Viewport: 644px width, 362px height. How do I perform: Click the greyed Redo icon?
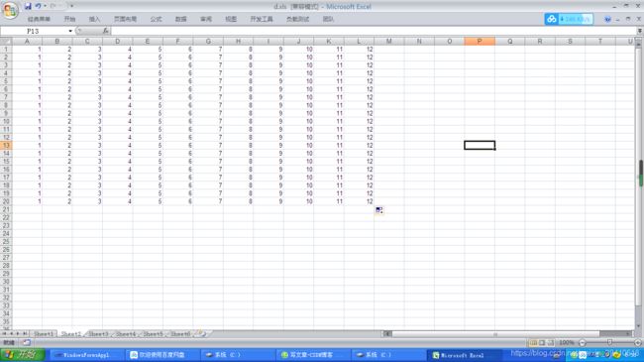coord(53,6)
